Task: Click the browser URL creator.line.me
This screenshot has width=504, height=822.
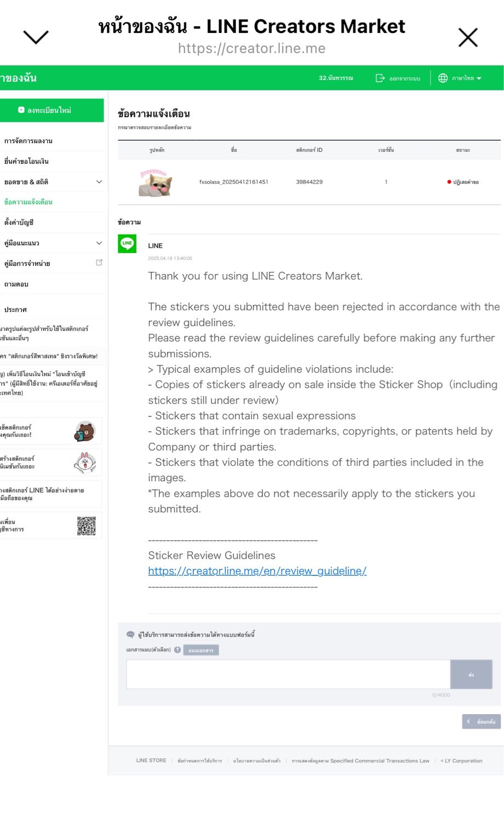Action: point(251,49)
